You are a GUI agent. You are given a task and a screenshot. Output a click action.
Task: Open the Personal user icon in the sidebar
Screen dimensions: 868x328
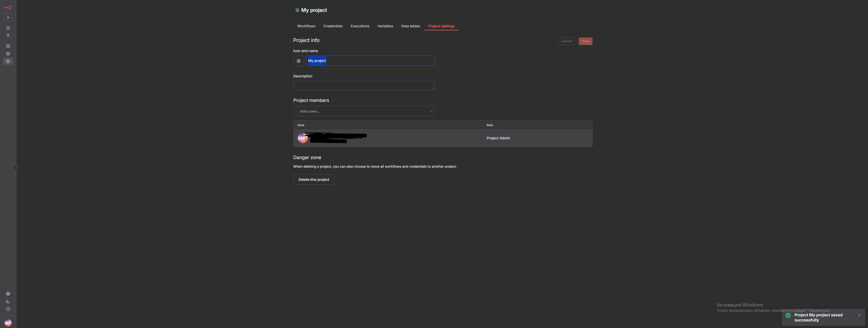pos(8,35)
